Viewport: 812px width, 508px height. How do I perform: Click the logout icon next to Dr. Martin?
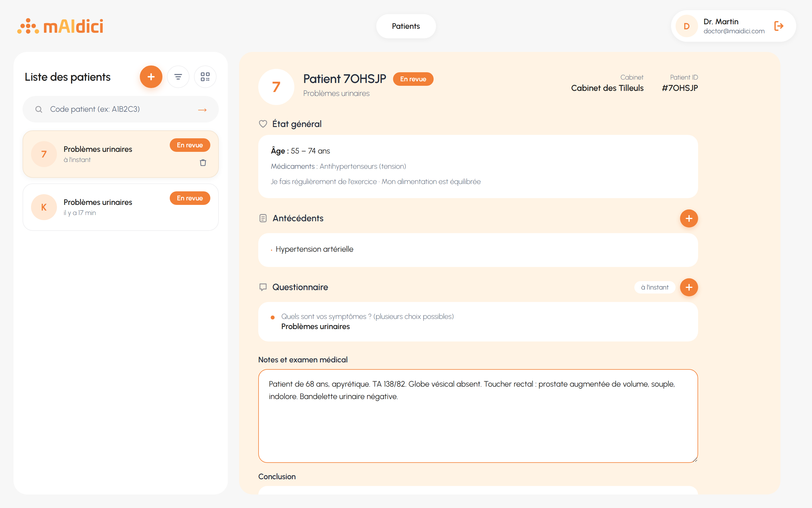click(779, 26)
